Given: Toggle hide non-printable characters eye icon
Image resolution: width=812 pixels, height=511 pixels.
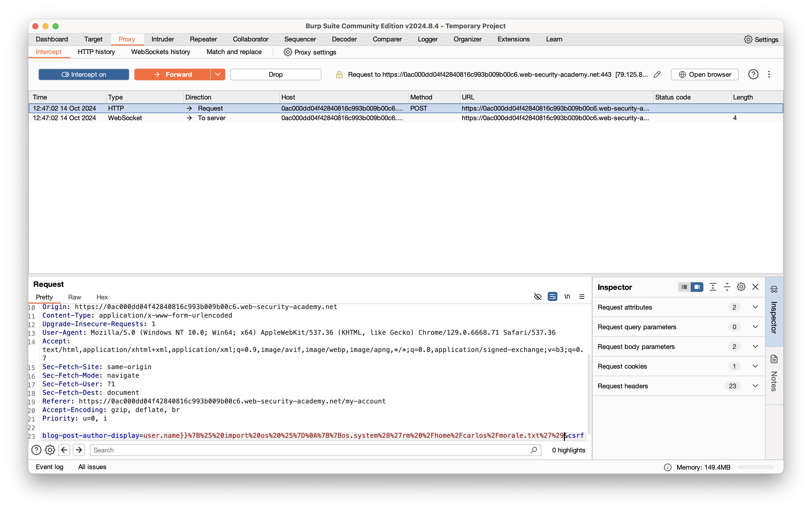Looking at the screenshot, I should pyautogui.click(x=538, y=297).
